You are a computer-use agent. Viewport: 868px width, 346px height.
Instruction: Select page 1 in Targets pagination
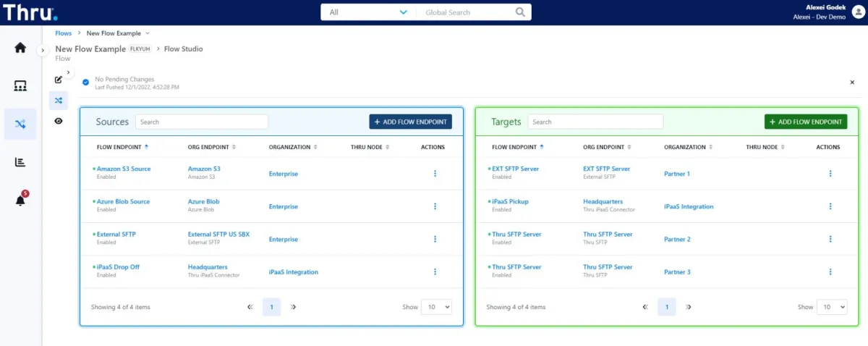pyautogui.click(x=667, y=307)
